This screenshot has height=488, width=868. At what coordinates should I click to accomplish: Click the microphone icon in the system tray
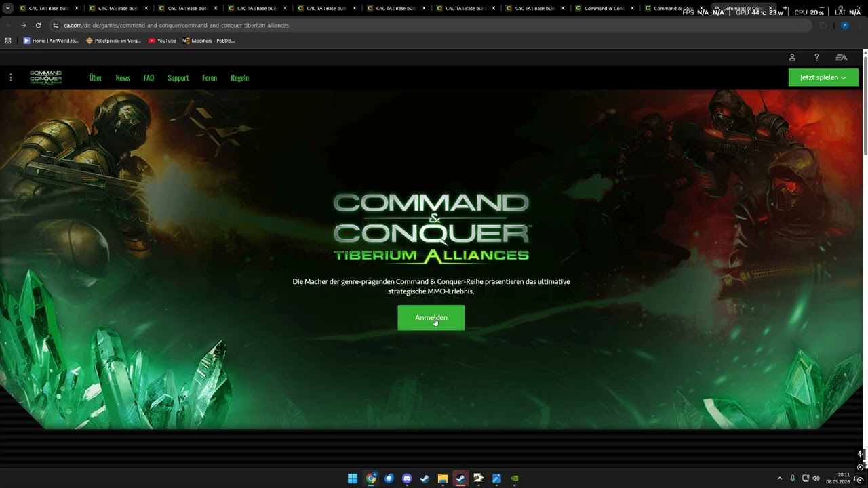[792, 479]
